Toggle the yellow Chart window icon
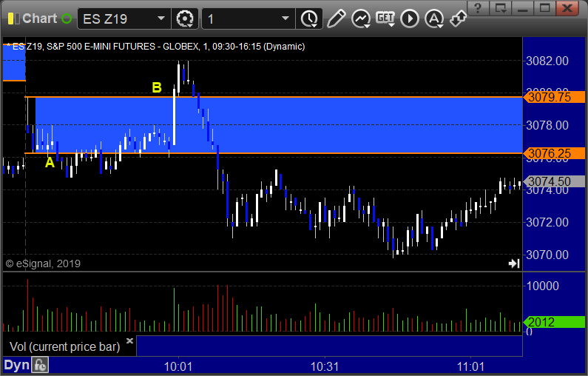The width and height of the screenshot is (588, 376). (x=13, y=19)
